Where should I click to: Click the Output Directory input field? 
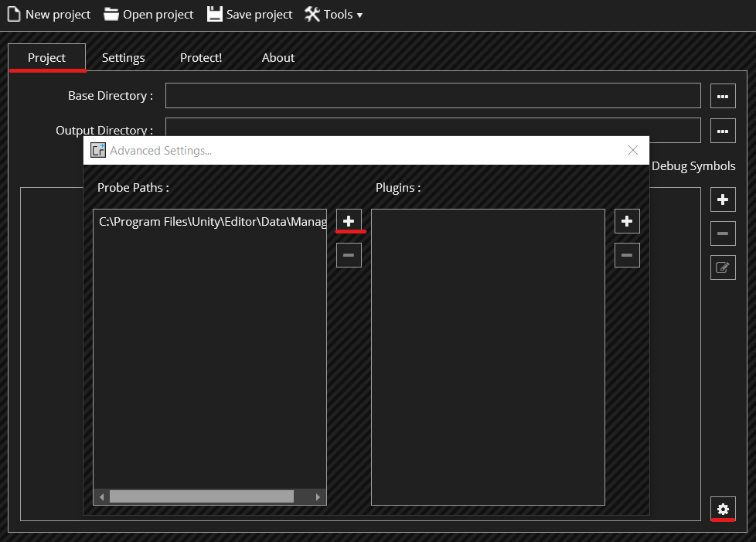[433, 128]
